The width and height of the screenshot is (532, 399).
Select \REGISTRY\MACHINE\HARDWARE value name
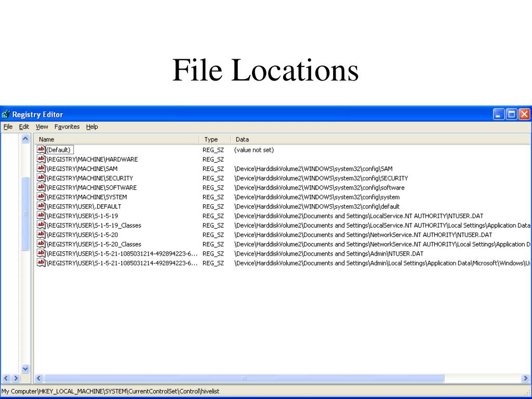pos(92,159)
